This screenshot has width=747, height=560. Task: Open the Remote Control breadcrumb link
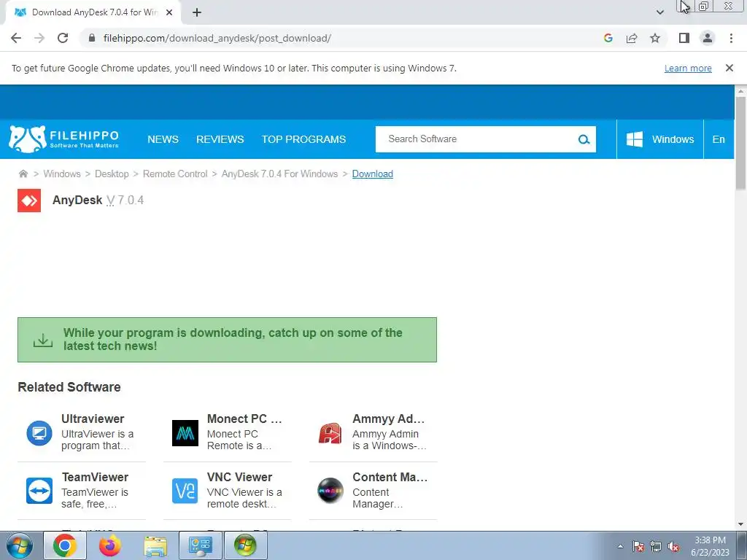pyautogui.click(x=175, y=174)
